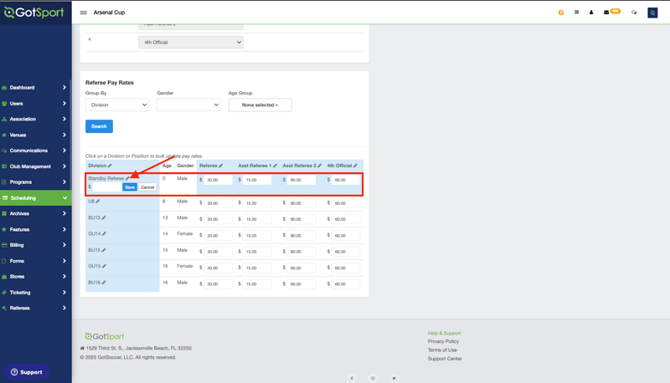Open the 4th Official position dropdown
This screenshot has width=670, height=383.
point(191,42)
